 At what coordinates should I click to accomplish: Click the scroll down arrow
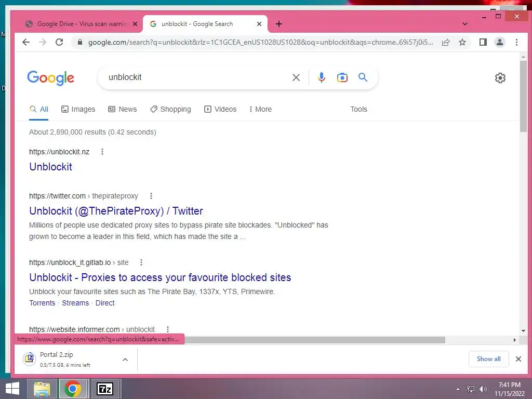[523, 330]
